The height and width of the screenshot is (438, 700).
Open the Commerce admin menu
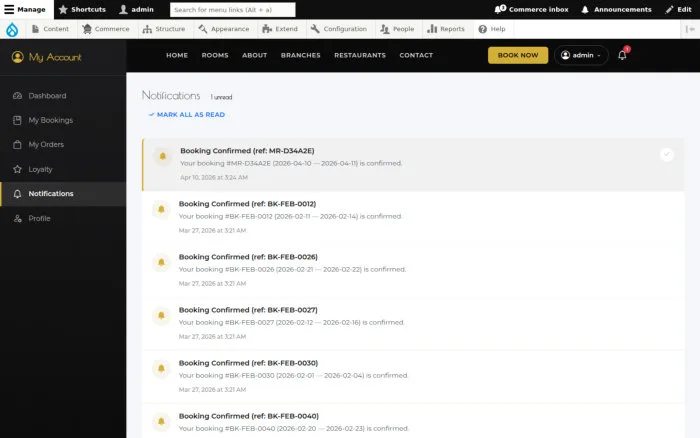[x=106, y=29]
